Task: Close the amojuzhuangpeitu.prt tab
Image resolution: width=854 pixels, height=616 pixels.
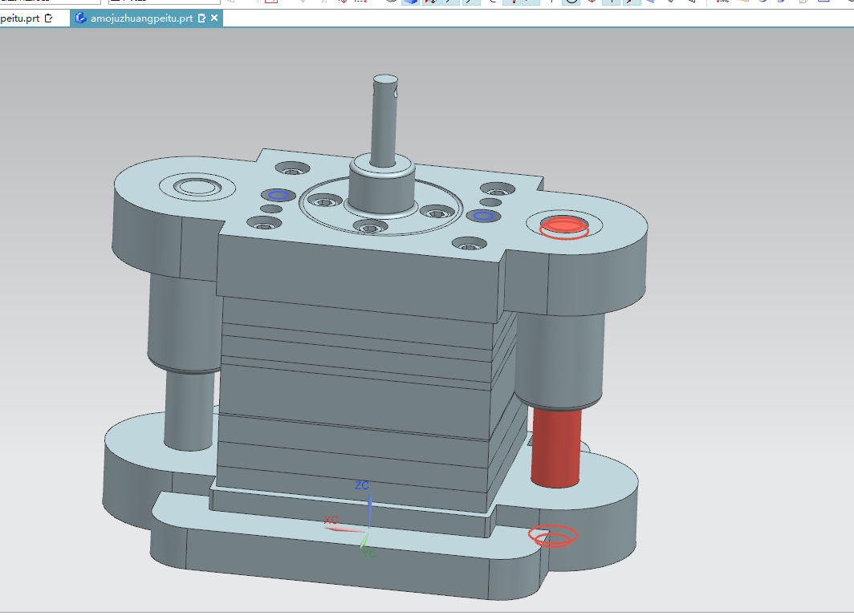Action: click(214, 18)
